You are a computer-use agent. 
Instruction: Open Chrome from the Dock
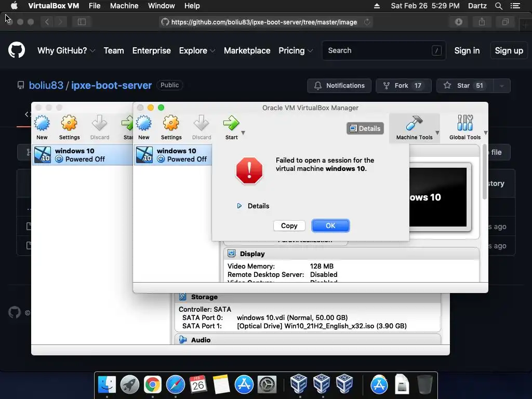tap(152, 385)
